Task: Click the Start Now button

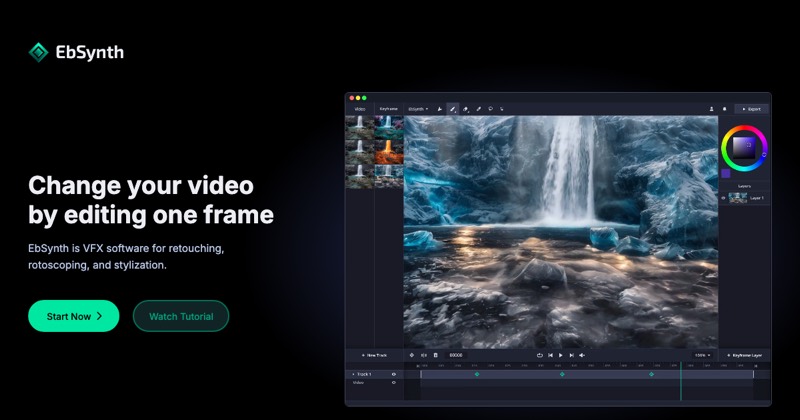Action: (73, 316)
